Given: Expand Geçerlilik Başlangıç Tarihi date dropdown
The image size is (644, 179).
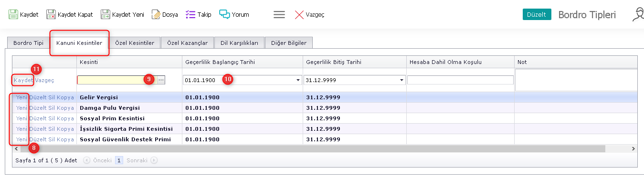Looking at the screenshot, I should tap(298, 80).
